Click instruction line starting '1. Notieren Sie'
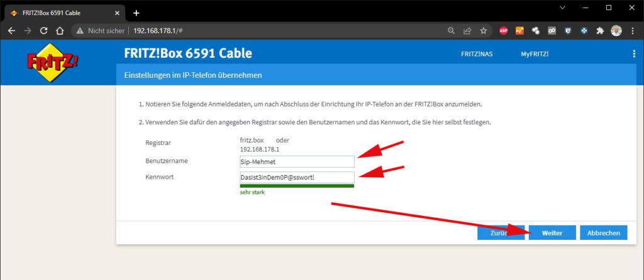Screen dimensions: 644x280 click(x=310, y=104)
